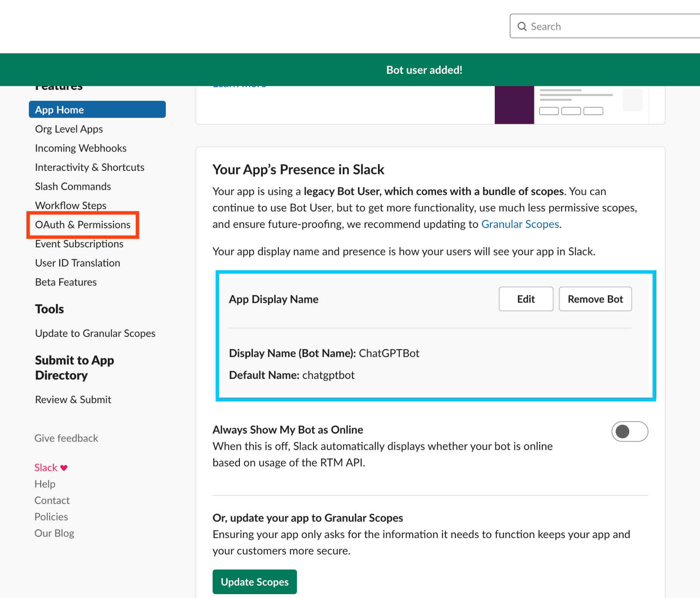Open Event Subscriptions settings
The height and width of the screenshot is (598, 700).
79,244
